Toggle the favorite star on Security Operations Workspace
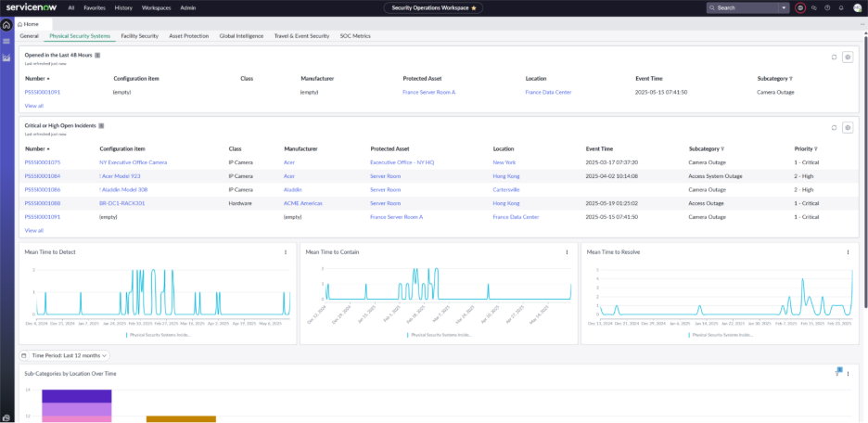868x423 pixels. click(x=473, y=7)
